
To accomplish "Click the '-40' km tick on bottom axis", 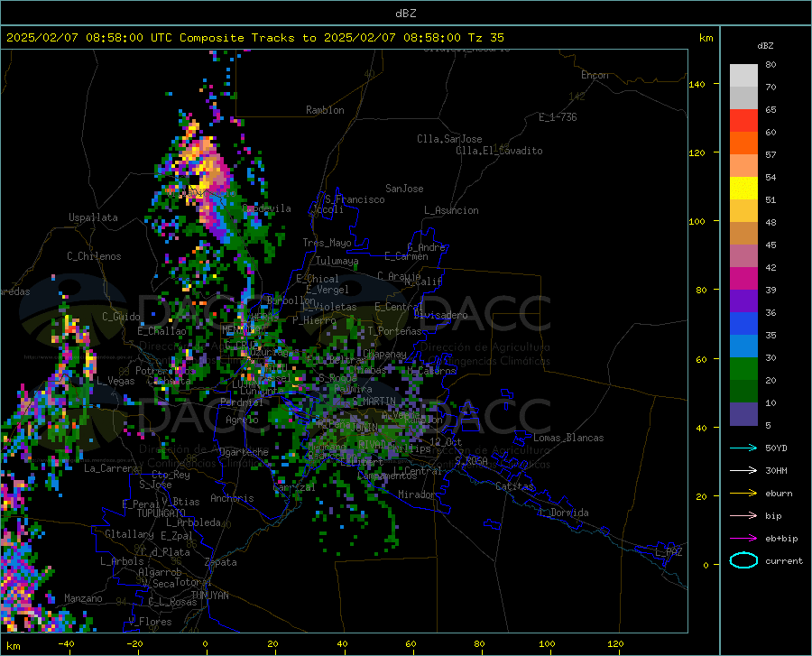I will [x=66, y=643].
